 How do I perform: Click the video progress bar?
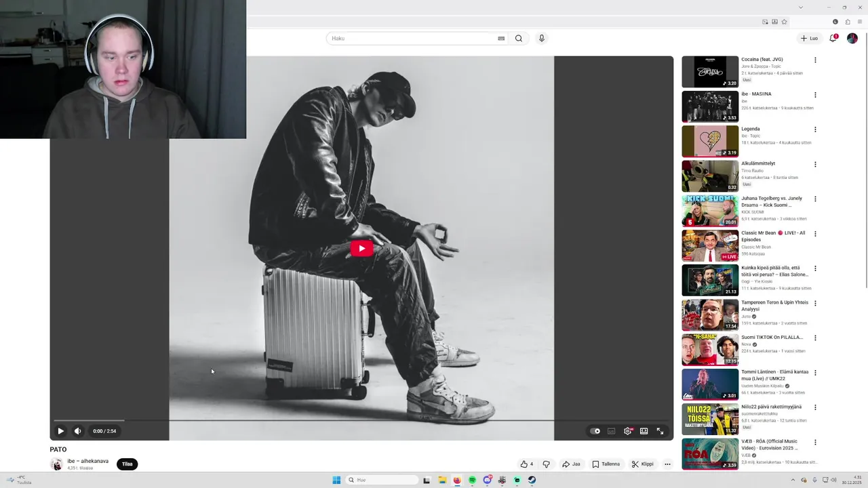361,420
